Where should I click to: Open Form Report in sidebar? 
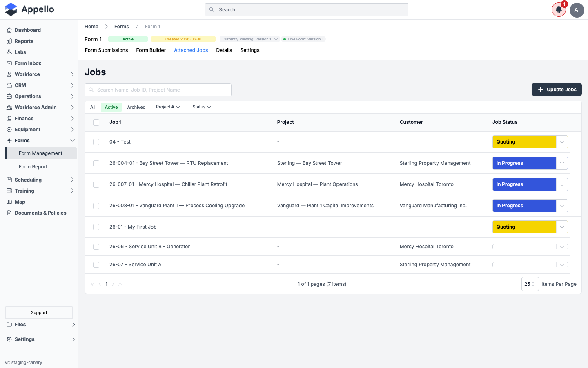pyautogui.click(x=33, y=167)
